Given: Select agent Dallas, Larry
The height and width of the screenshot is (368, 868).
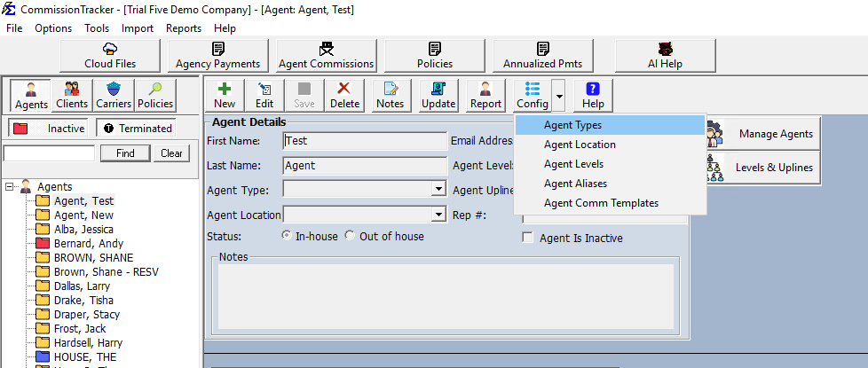Looking at the screenshot, I should [82, 286].
